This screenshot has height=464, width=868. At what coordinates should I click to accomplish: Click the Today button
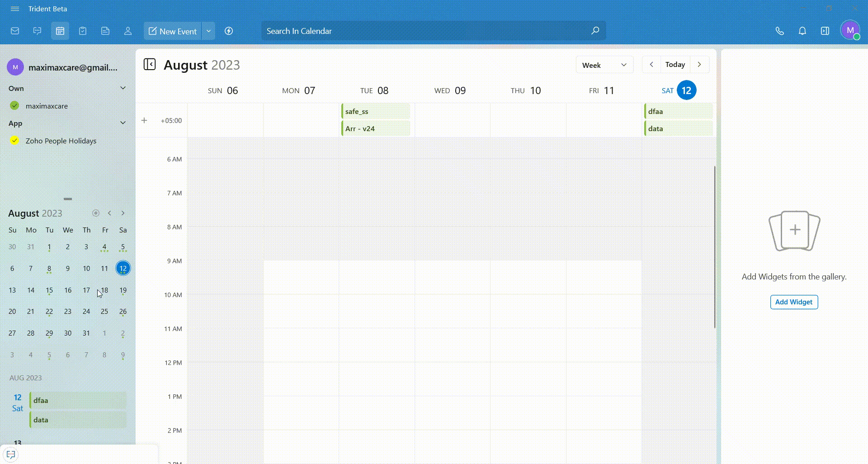point(675,65)
